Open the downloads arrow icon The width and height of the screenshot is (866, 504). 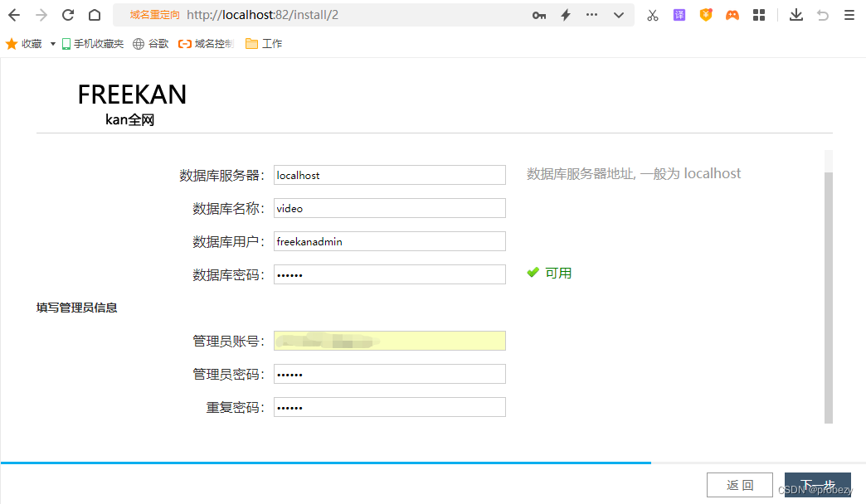click(x=795, y=15)
